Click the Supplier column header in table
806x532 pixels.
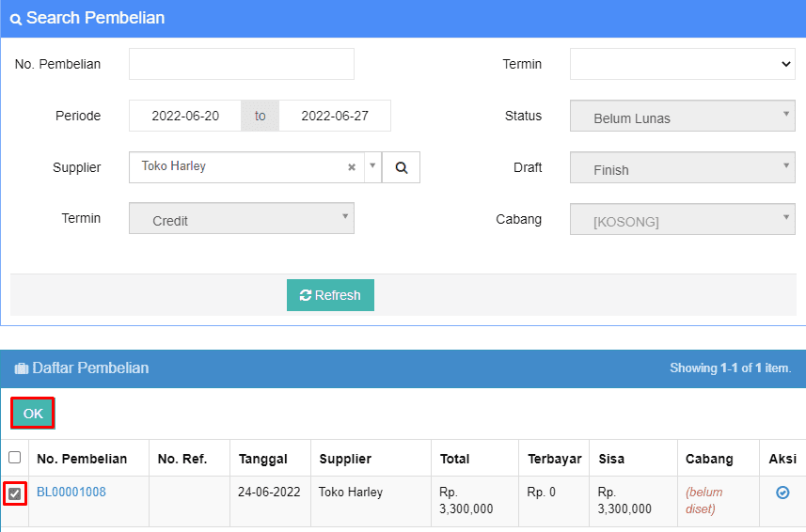[345, 459]
